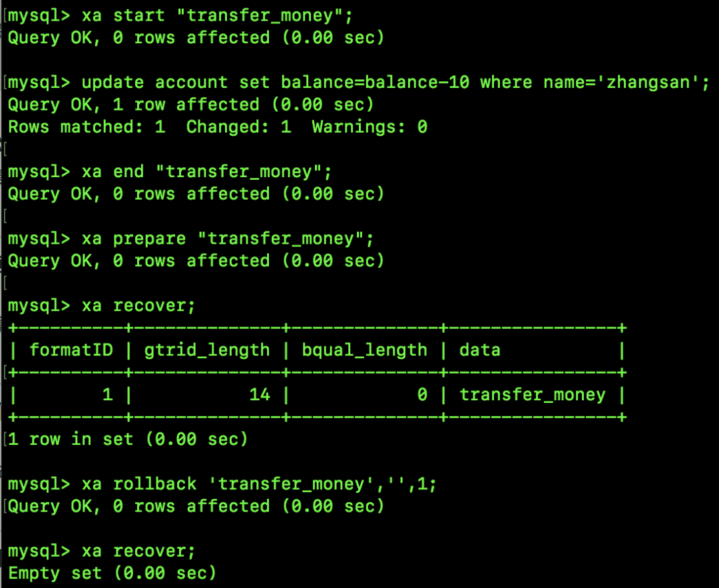This screenshot has height=588, width=719.
Task: Click the 'Empty set (0.00 sec)' output
Action: (x=113, y=574)
